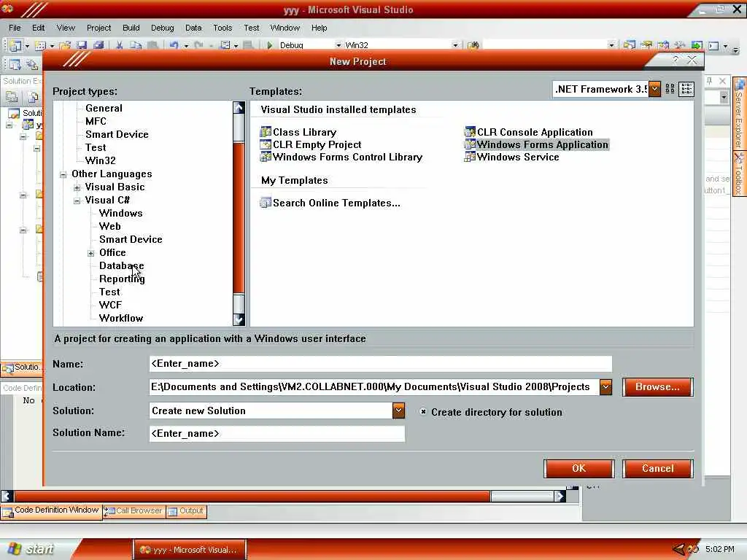Open the Debug configuration dropdown
The width and height of the screenshot is (747, 560).
[338, 45]
